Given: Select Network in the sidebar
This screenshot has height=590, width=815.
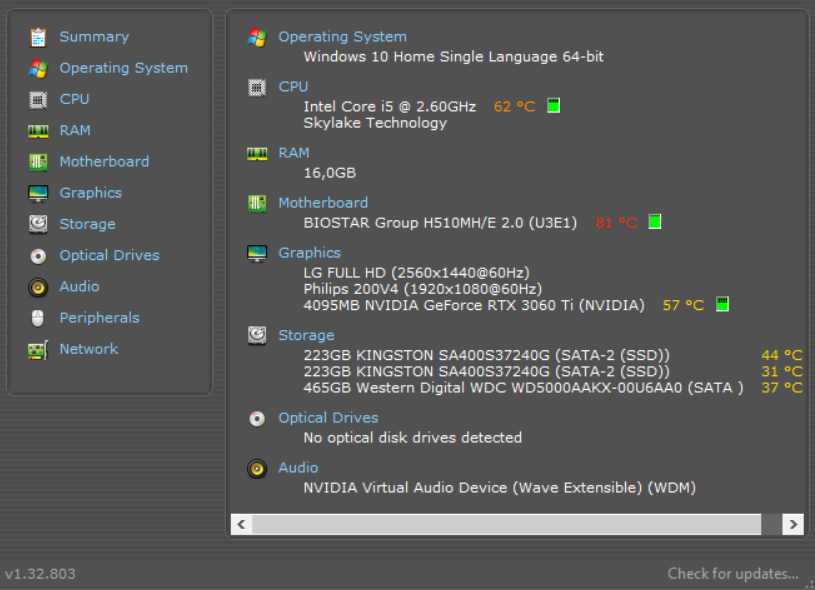Looking at the screenshot, I should tap(89, 349).
